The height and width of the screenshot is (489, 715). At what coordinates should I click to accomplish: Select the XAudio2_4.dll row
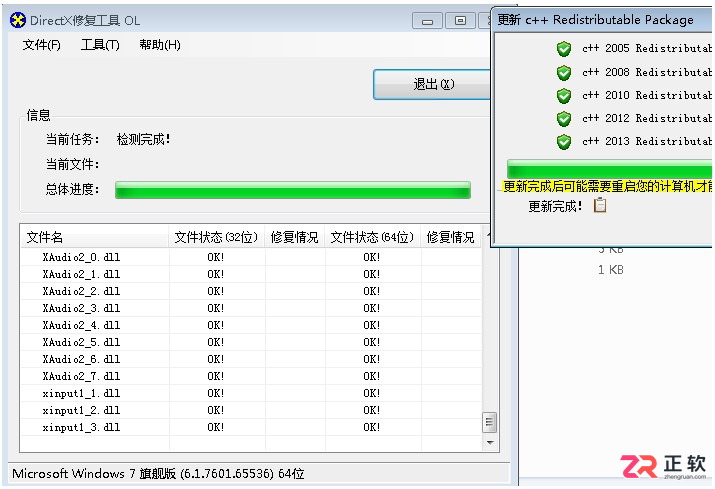coord(251,325)
